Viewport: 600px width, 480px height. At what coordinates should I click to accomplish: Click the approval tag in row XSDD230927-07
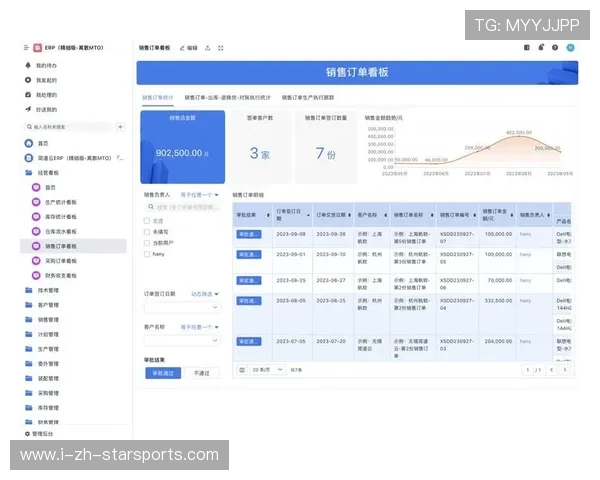[249, 234]
